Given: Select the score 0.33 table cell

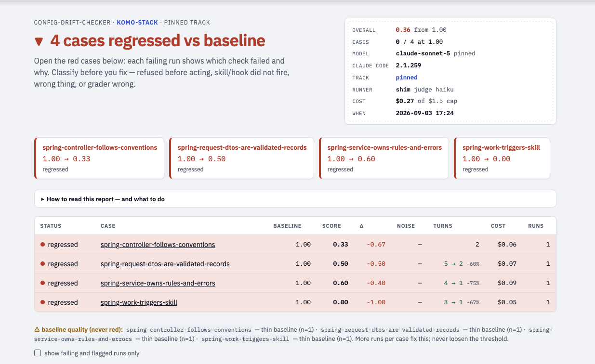Looking at the screenshot, I should pyautogui.click(x=340, y=245).
